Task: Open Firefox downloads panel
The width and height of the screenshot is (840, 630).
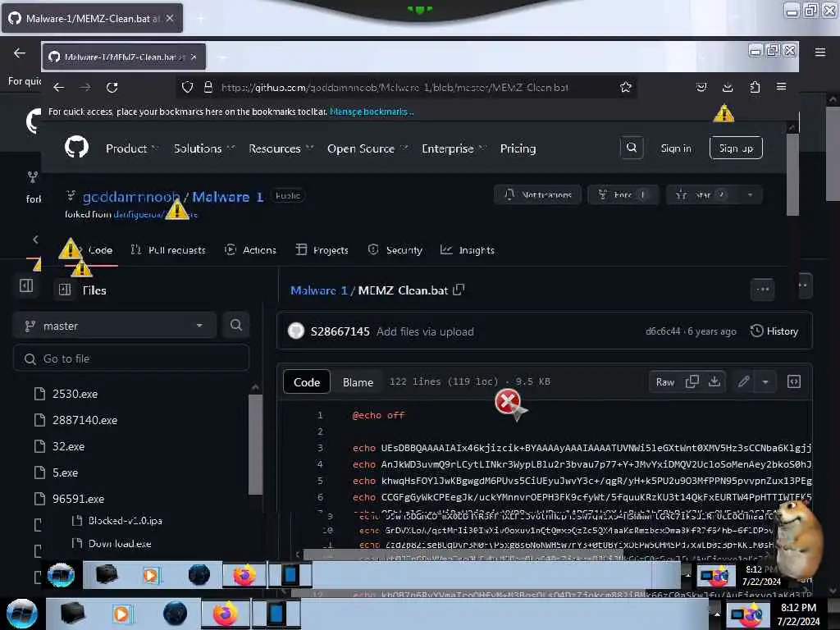Action: [728, 87]
